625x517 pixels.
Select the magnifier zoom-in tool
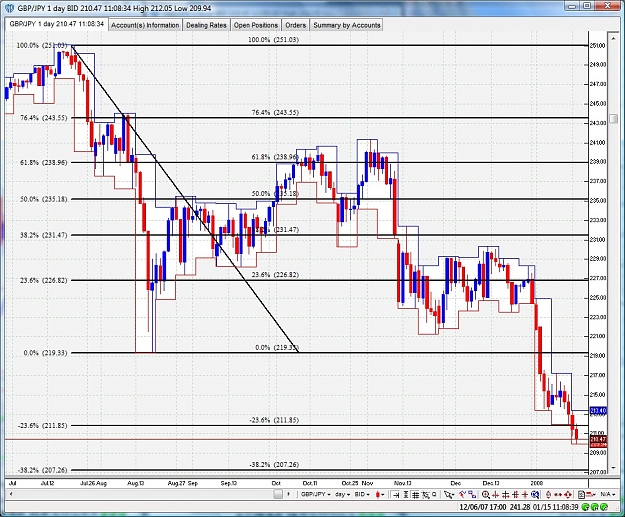[x=486, y=495]
